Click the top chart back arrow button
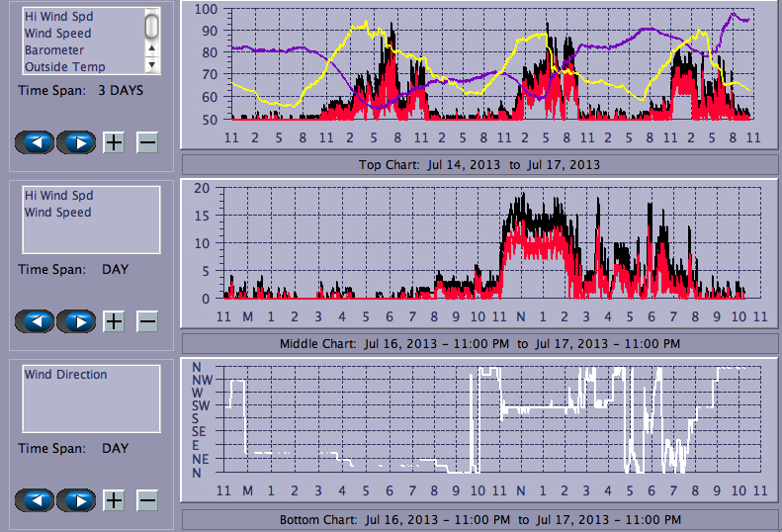 tap(36, 142)
